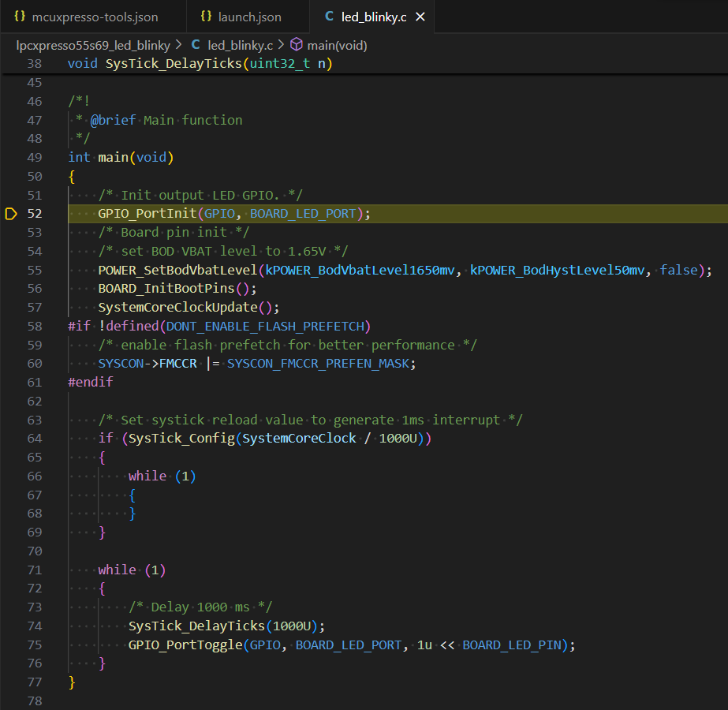The width and height of the screenshot is (728, 710).
Task: Click the C language icon on the led_blinky.c tab
Action: tap(329, 16)
